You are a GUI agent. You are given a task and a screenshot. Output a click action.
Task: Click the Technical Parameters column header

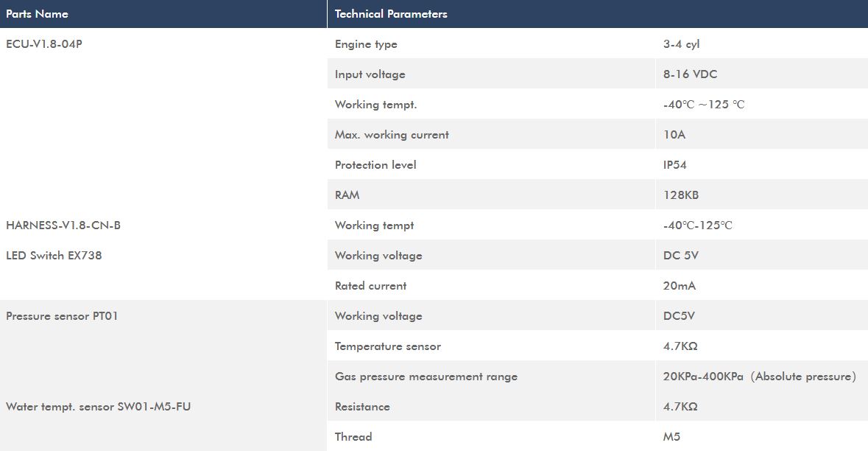391,14
